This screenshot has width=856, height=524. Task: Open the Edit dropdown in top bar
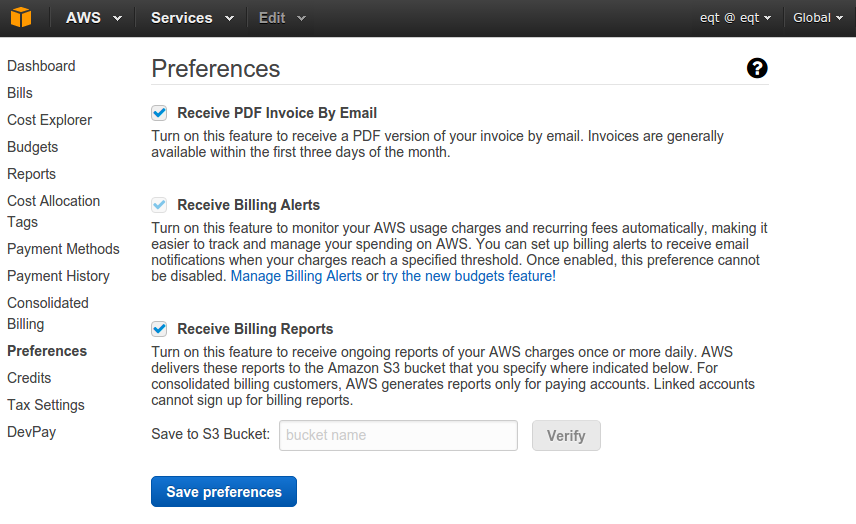282,18
